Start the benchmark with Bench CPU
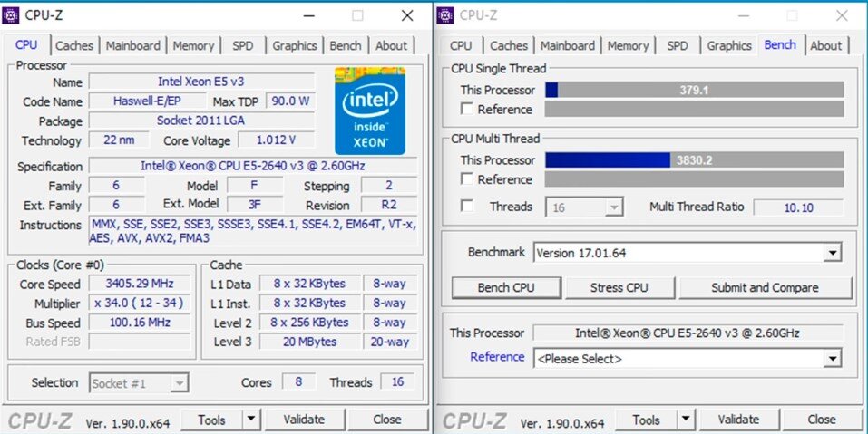 click(x=506, y=287)
